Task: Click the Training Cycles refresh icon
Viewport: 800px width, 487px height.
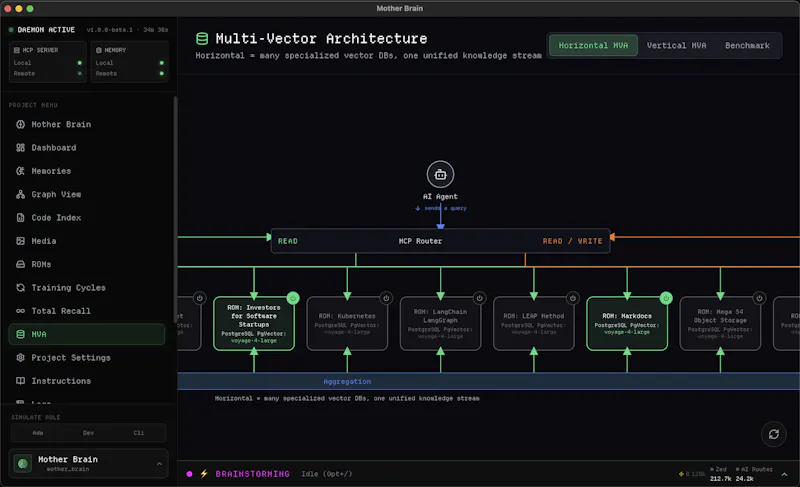Action: click(20, 288)
